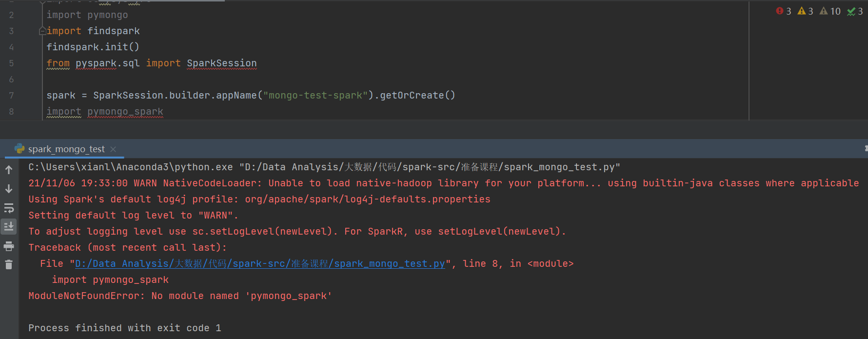Click the green typo indicator showing 3
The image size is (868, 339).
pos(855,11)
